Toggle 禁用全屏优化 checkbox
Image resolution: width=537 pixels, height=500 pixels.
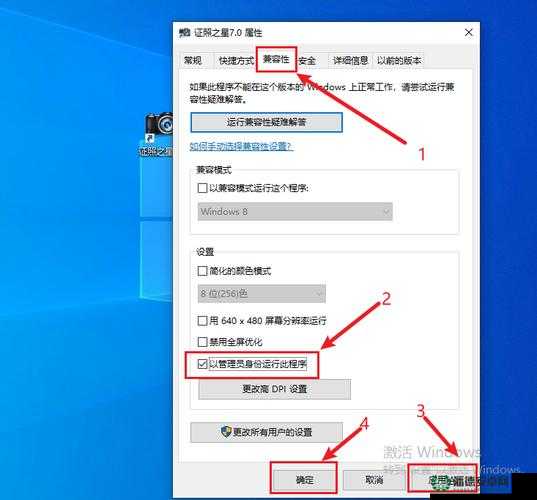tap(202, 342)
